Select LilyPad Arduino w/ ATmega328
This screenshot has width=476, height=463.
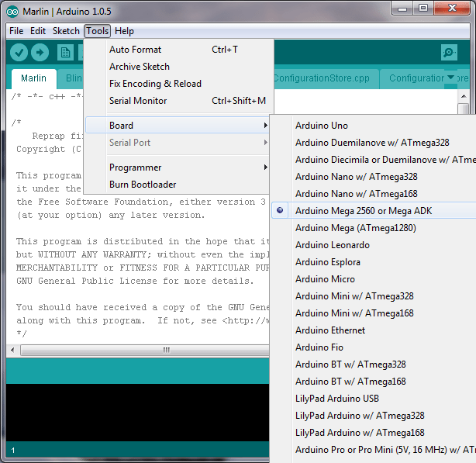[374, 416]
